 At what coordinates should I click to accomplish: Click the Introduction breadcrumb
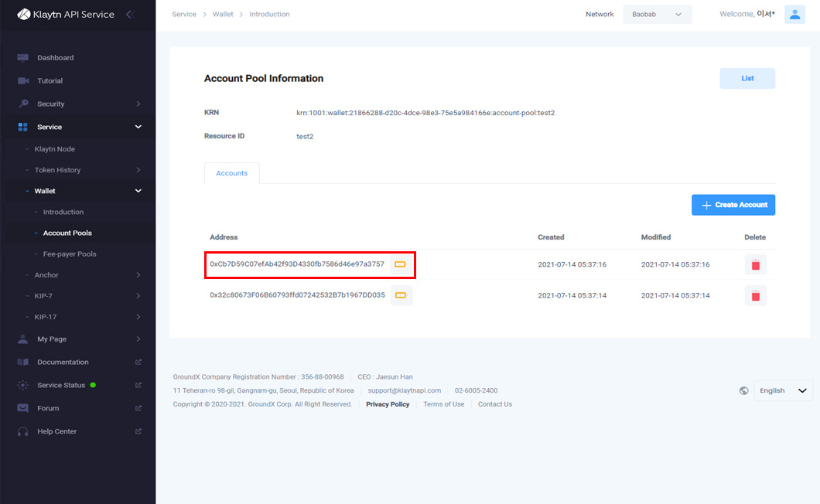coord(269,14)
